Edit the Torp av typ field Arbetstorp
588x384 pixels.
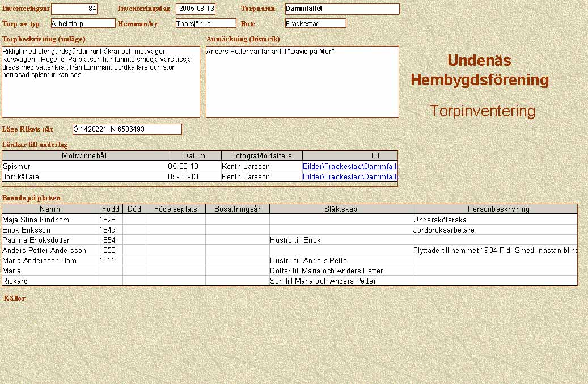point(83,23)
